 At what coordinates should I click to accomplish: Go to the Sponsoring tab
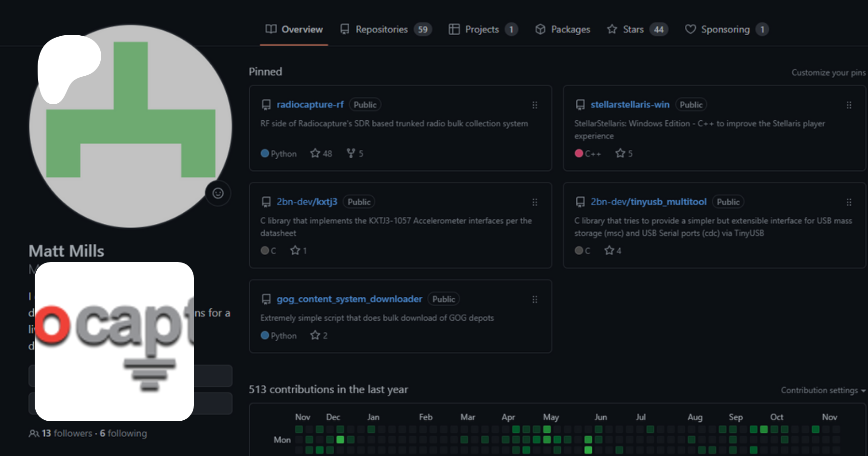coord(726,29)
